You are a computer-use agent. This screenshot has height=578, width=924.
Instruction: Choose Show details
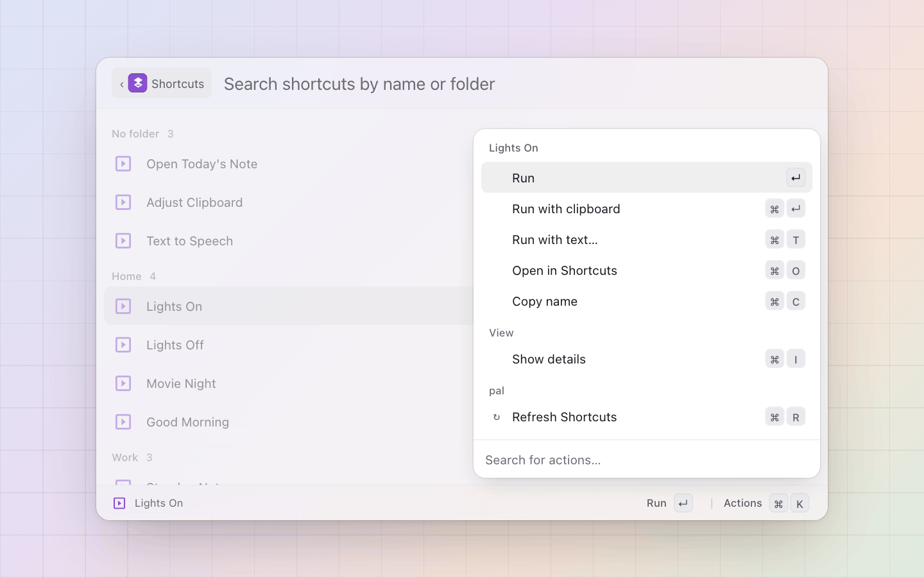click(647, 359)
